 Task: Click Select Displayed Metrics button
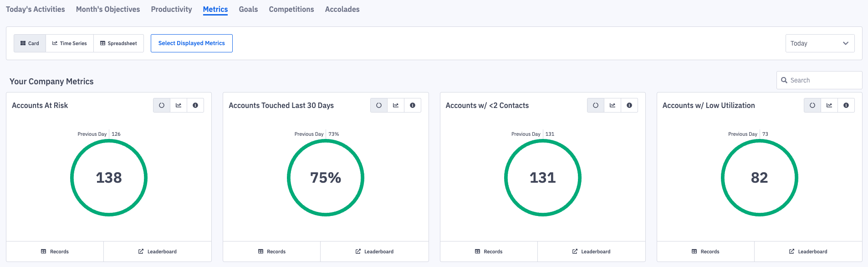(x=191, y=43)
